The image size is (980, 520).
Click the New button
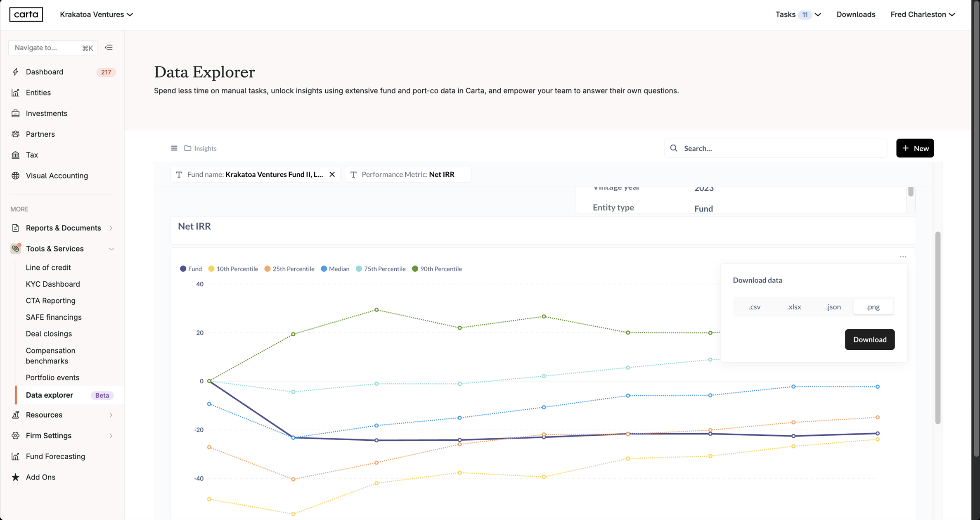tap(915, 148)
